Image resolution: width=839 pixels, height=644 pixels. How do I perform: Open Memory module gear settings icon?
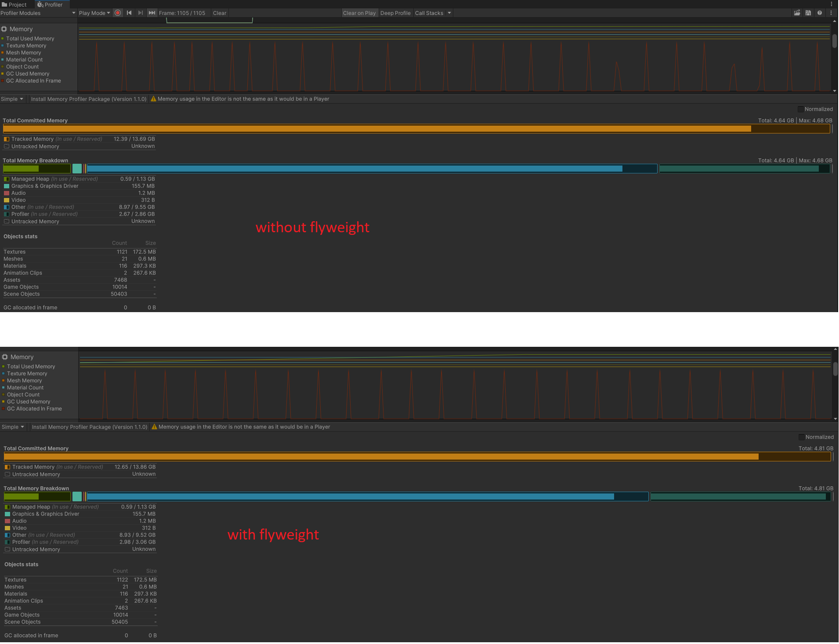pos(4,29)
